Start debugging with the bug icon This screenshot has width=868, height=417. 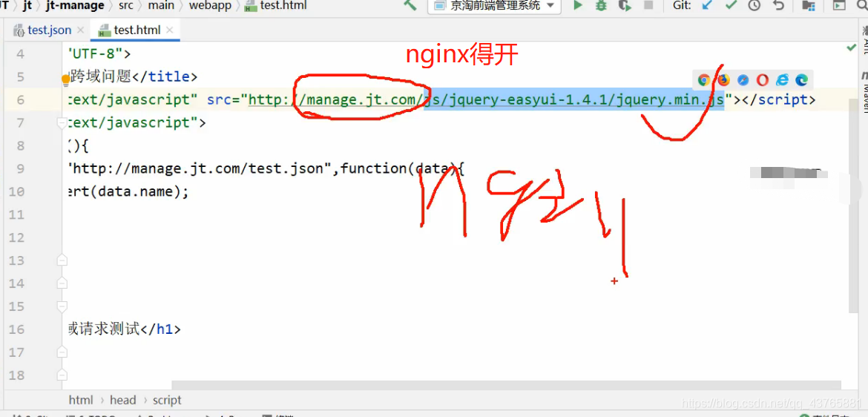click(601, 5)
